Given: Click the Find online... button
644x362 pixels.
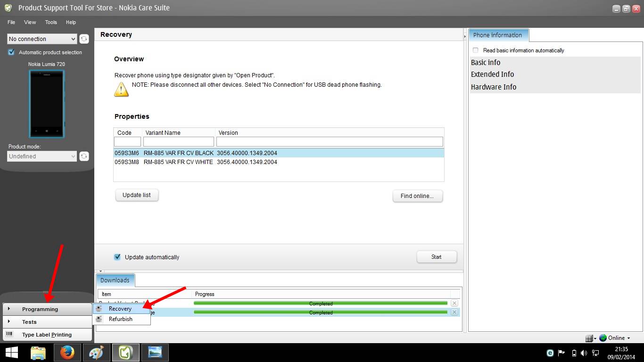Looking at the screenshot, I should (x=417, y=196).
